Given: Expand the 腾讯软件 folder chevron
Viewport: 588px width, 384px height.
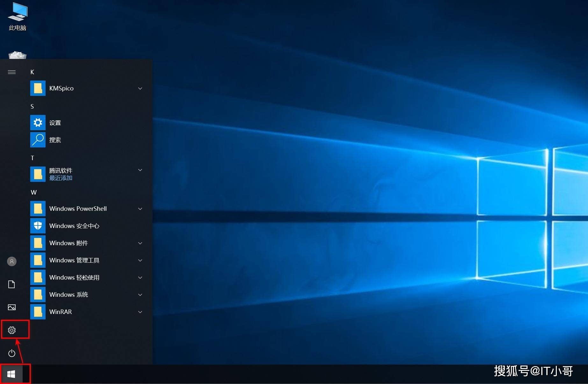Looking at the screenshot, I should (x=140, y=170).
